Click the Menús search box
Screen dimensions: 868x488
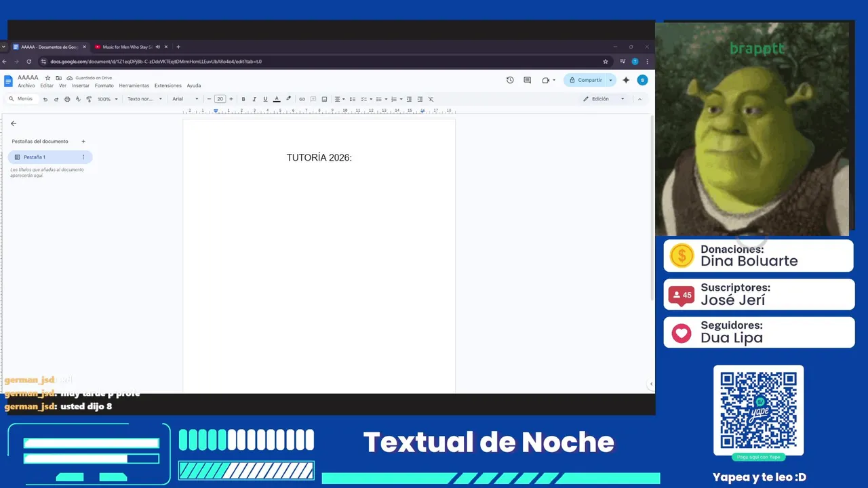pyautogui.click(x=21, y=99)
